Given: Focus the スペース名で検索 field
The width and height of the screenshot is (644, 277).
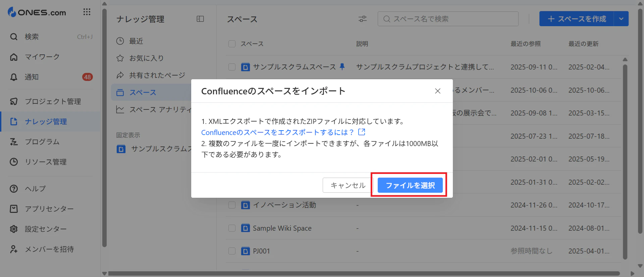Looking at the screenshot, I should click(448, 19).
